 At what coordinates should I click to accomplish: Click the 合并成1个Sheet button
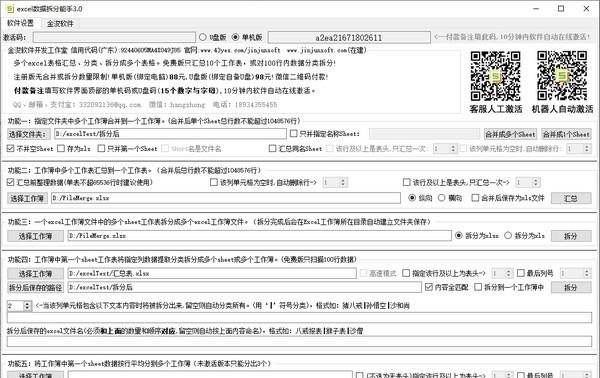(566, 134)
